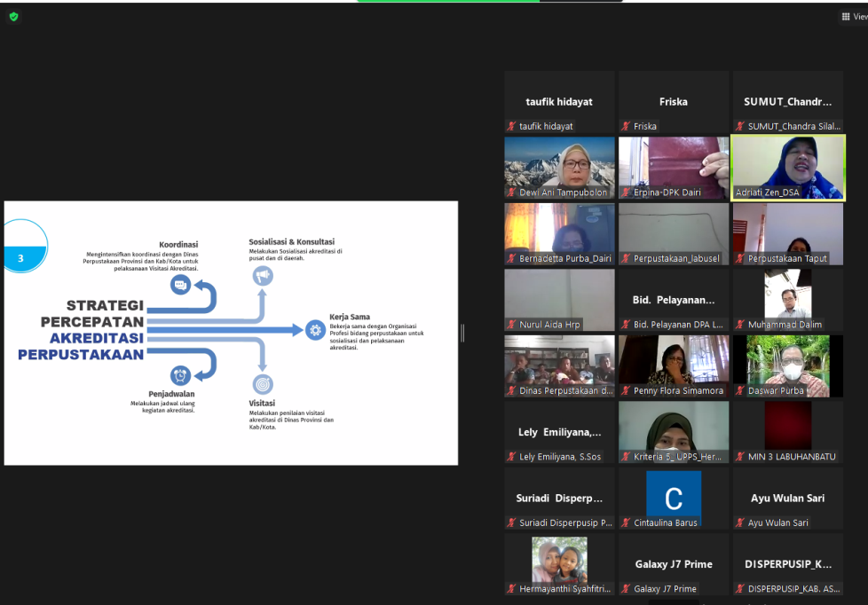Click Muhammad Dalim's profile picture
The height and width of the screenshot is (605, 868).
click(788, 295)
